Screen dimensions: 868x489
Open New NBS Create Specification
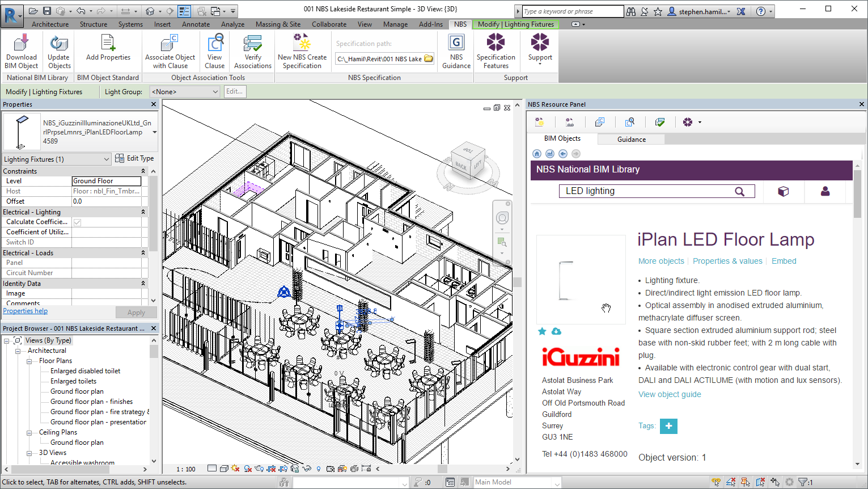[302, 51]
